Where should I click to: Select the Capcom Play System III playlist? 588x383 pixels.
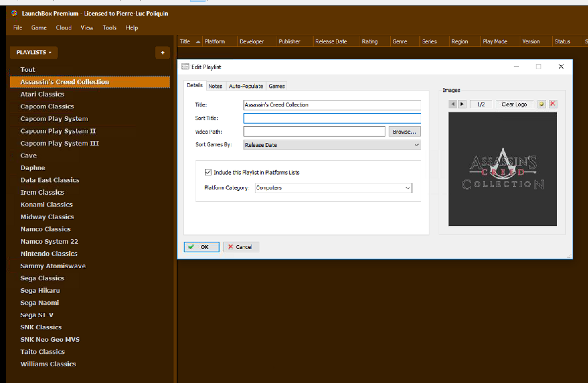click(x=90, y=143)
